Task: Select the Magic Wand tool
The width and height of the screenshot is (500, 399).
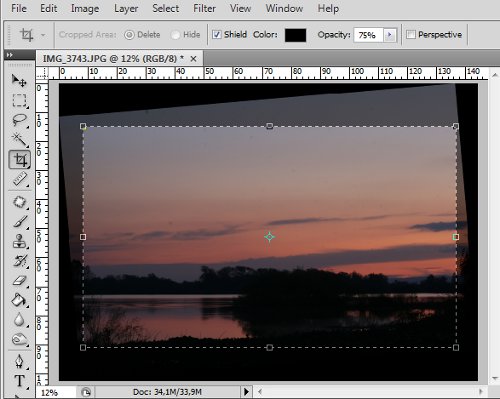Action: pyautogui.click(x=19, y=139)
